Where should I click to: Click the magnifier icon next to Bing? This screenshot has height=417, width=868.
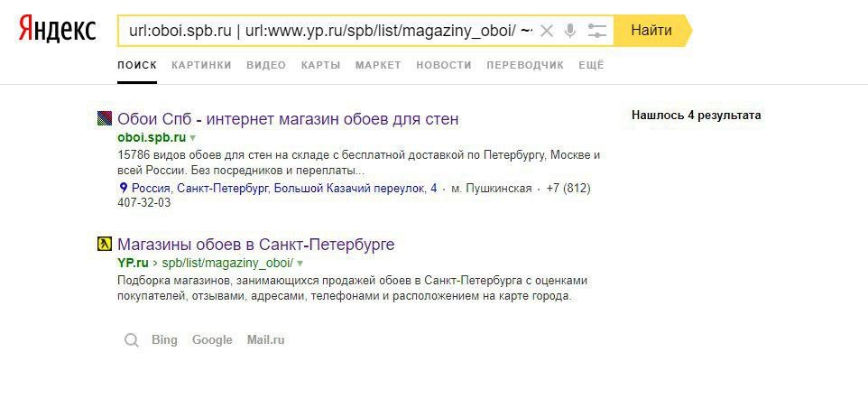[131, 340]
